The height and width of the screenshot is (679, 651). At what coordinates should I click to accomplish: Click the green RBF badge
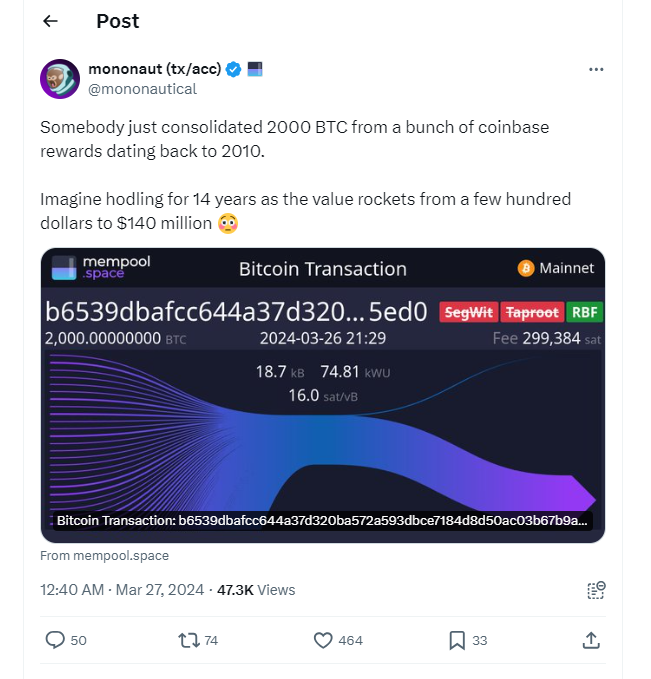point(585,312)
